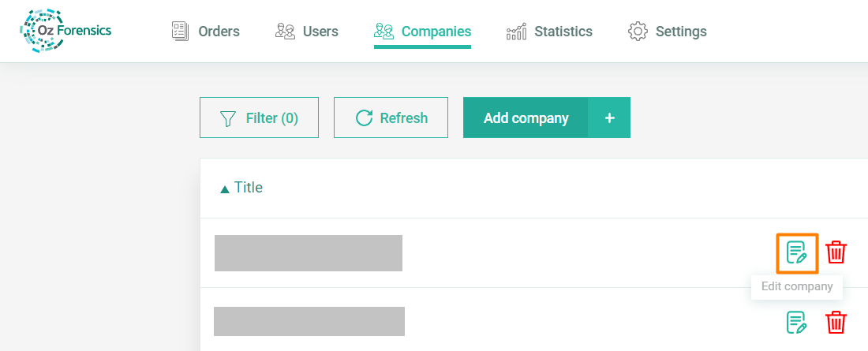Viewport: 868px width, 351px height.
Task: Click the Settings gear icon
Action: coord(637,32)
